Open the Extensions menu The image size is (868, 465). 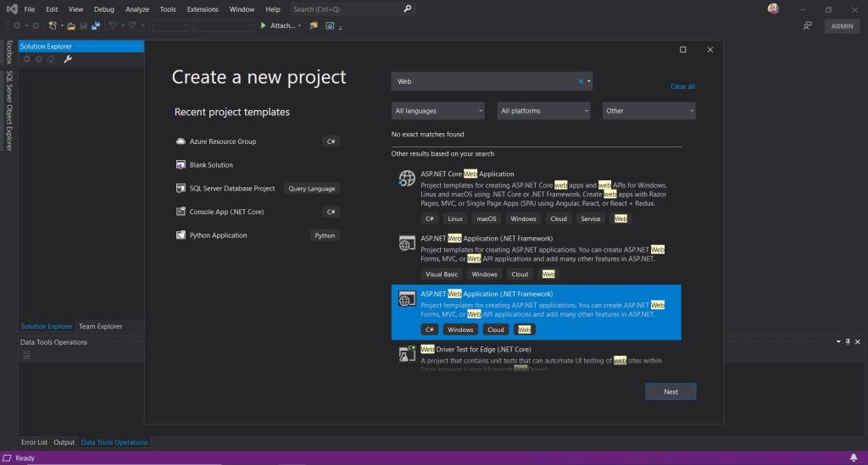203,9
